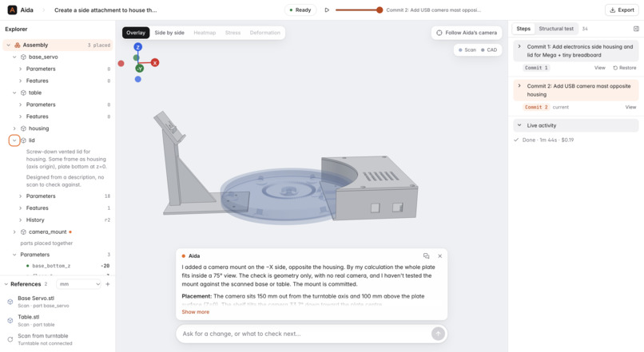Screen dimensions: 644x352
Task: Open the Heatmap view tab
Action: pos(205,33)
